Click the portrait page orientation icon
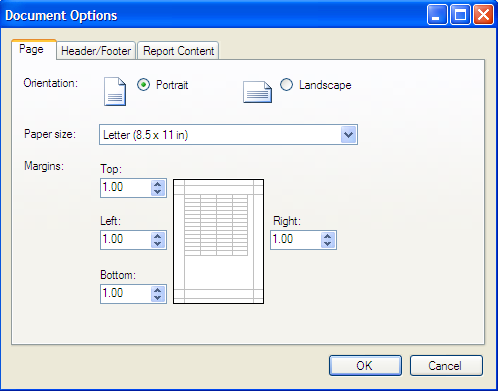The image size is (498, 391). [x=115, y=91]
